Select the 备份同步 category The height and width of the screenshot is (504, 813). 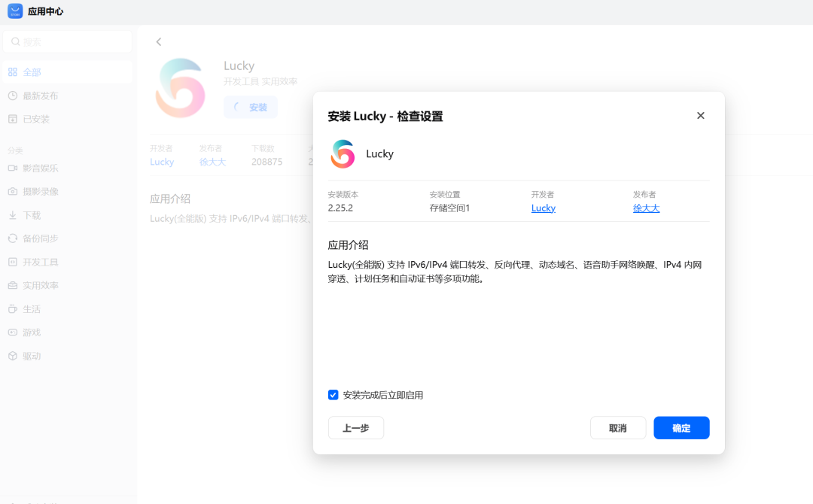click(41, 238)
